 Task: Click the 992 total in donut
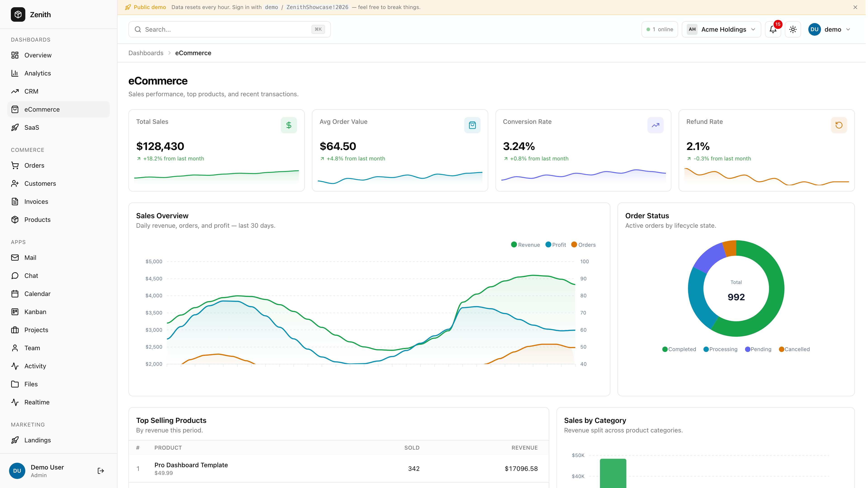pos(736,297)
